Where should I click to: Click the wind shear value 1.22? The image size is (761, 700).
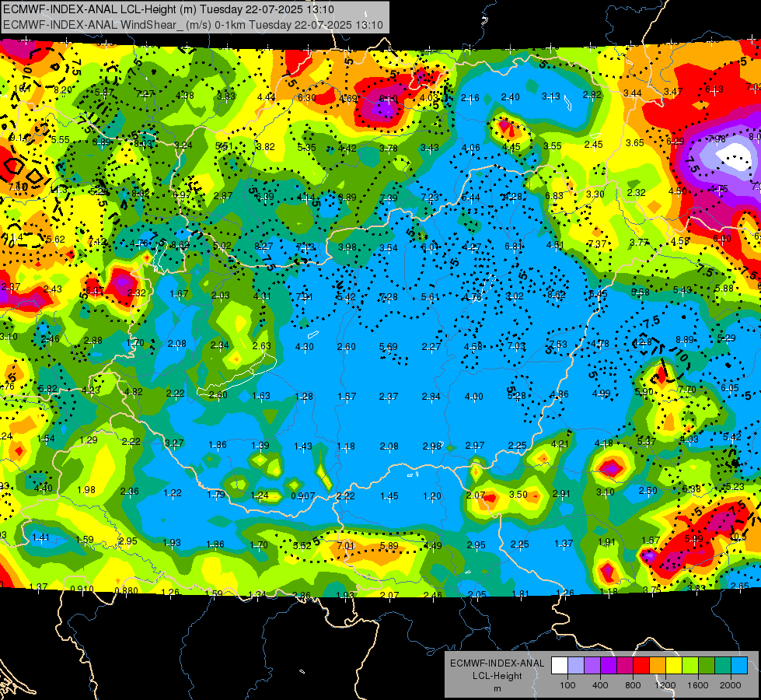tap(173, 492)
